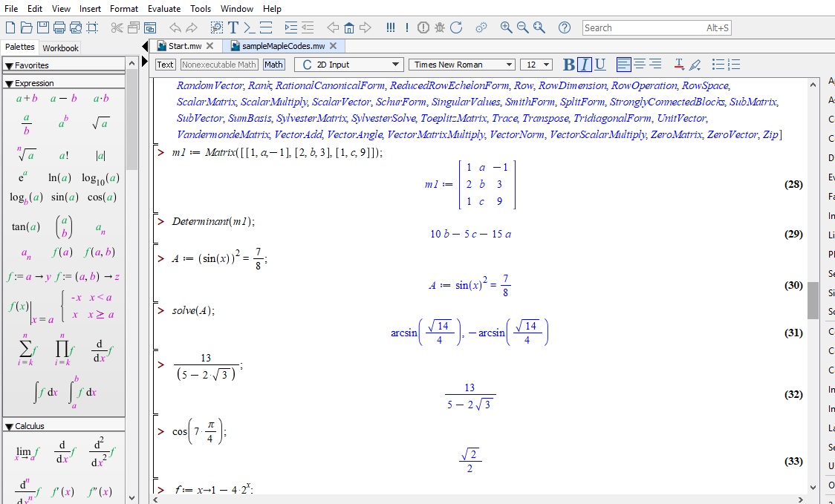
Task: Switch to Palettes tab
Action: pos(20,47)
